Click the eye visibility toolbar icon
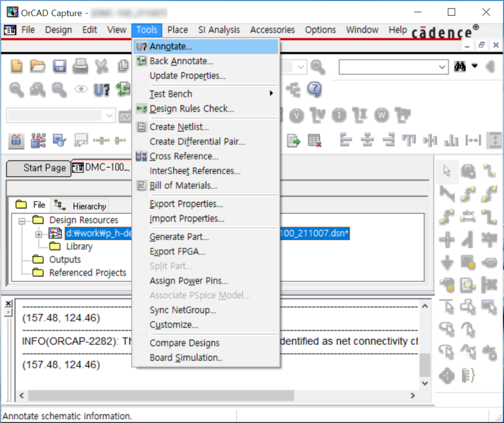The width and height of the screenshot is (504, 423). point(81,89)
